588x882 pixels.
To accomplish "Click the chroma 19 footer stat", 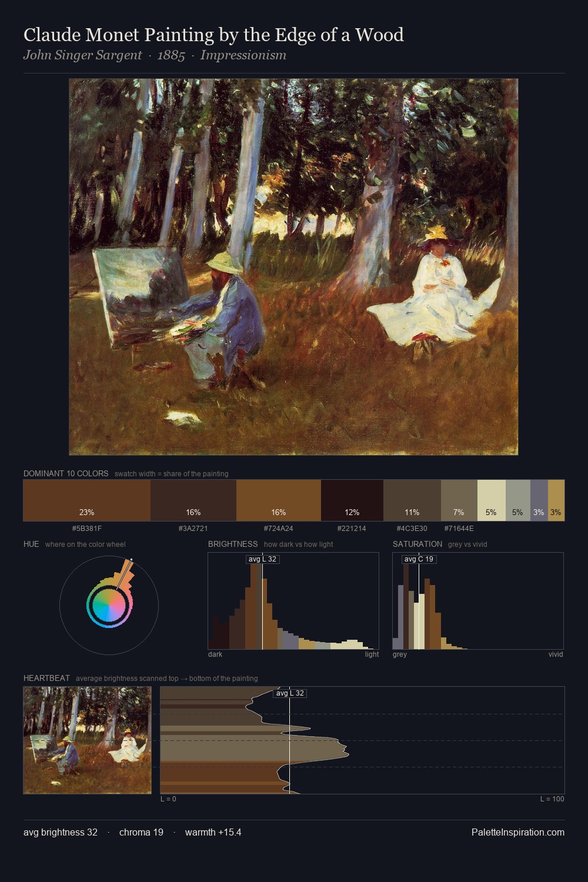I will 141,832.
